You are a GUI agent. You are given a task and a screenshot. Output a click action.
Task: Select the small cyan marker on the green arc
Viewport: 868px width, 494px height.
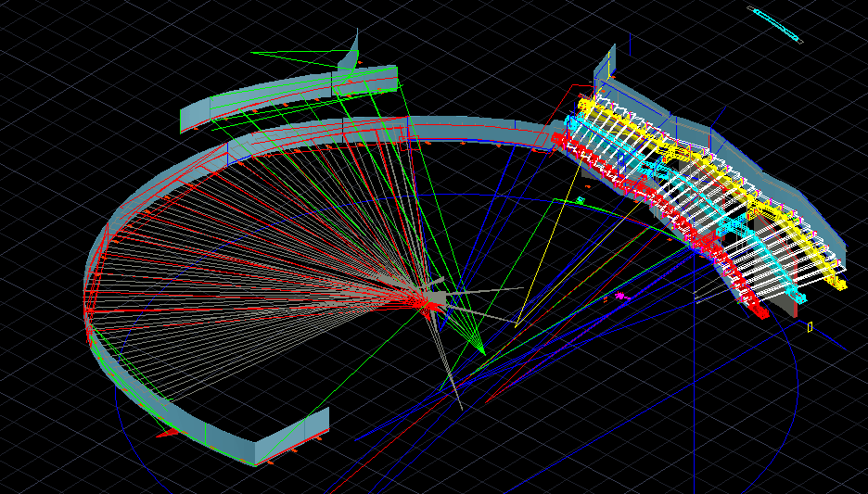tap(581, 200)
